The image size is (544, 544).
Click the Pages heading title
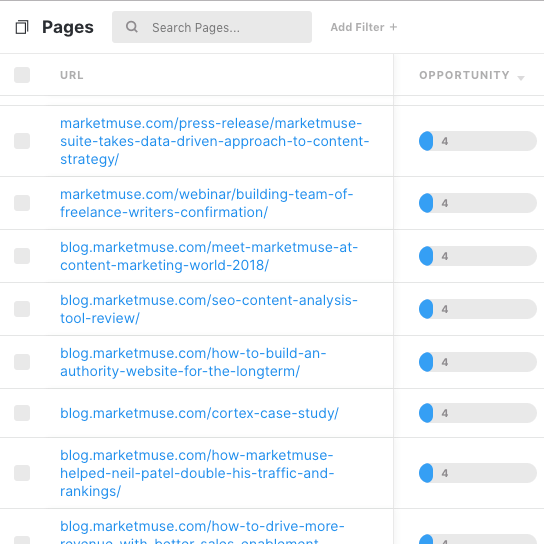pyautogui.click(x=68, y=27)
